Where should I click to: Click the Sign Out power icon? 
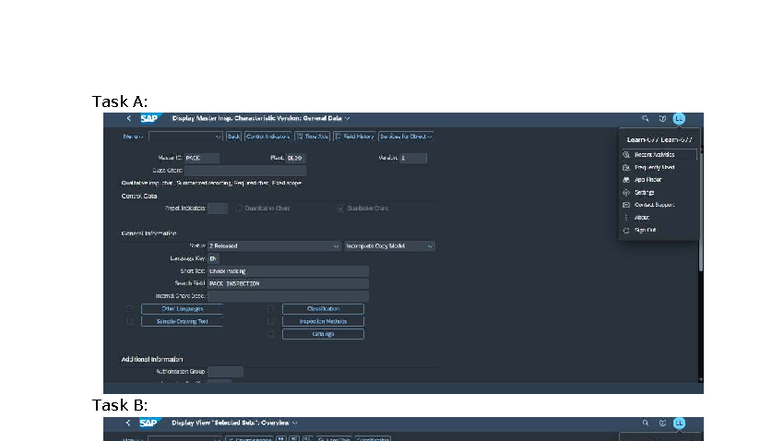pos(626,230)
